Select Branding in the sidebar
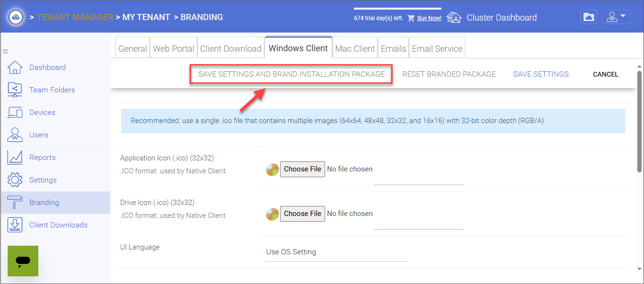644x284 pixels. pyautogui.click(x=56, y=203)
